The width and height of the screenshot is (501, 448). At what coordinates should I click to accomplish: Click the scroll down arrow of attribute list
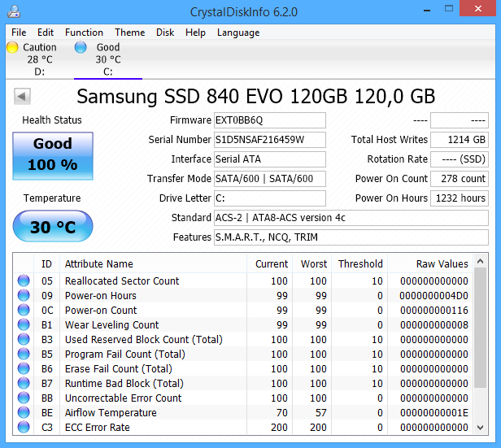[x=480, y=427]
